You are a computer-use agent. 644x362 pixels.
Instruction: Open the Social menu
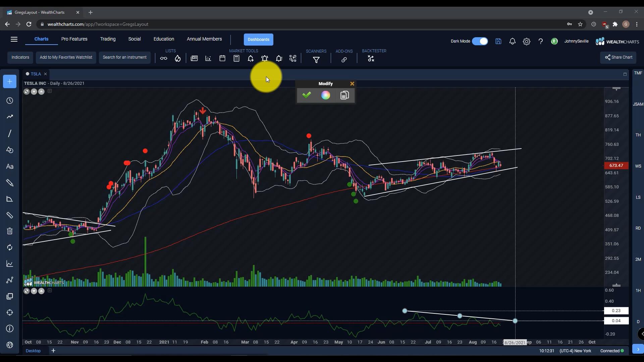coord(134,39)
